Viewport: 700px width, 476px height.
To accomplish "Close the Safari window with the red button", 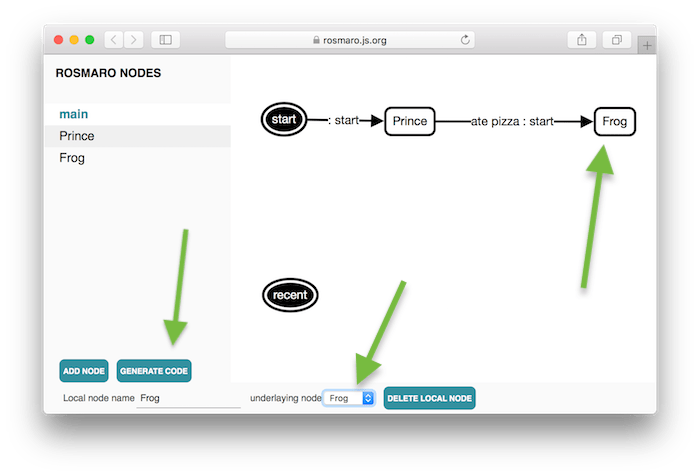I will (58, 40).
